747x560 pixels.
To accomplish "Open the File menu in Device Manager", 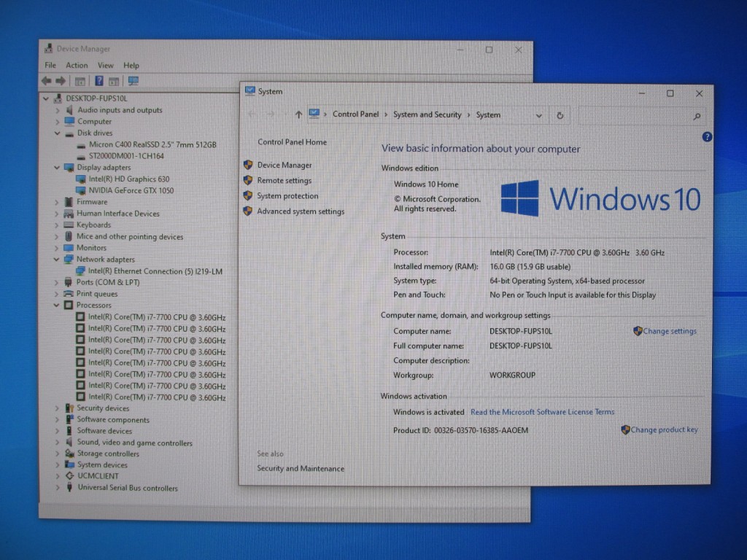I will [x=50, y=65].
